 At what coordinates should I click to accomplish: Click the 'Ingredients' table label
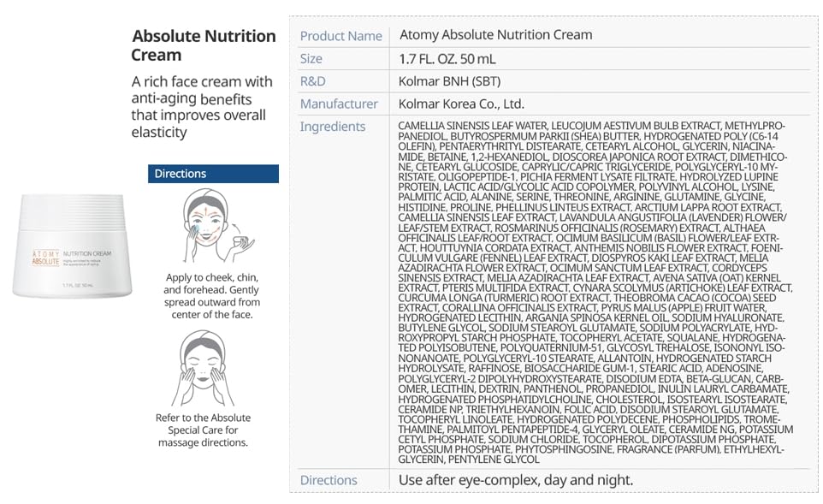point(332,127)
